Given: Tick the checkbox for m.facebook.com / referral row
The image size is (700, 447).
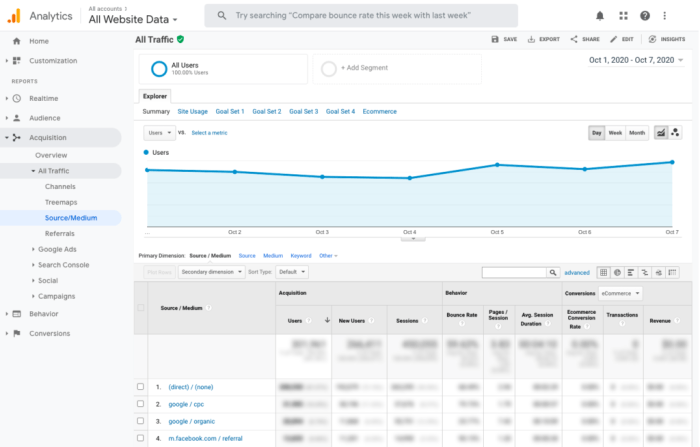Looking at the screenshot, I should click(141, 438).
